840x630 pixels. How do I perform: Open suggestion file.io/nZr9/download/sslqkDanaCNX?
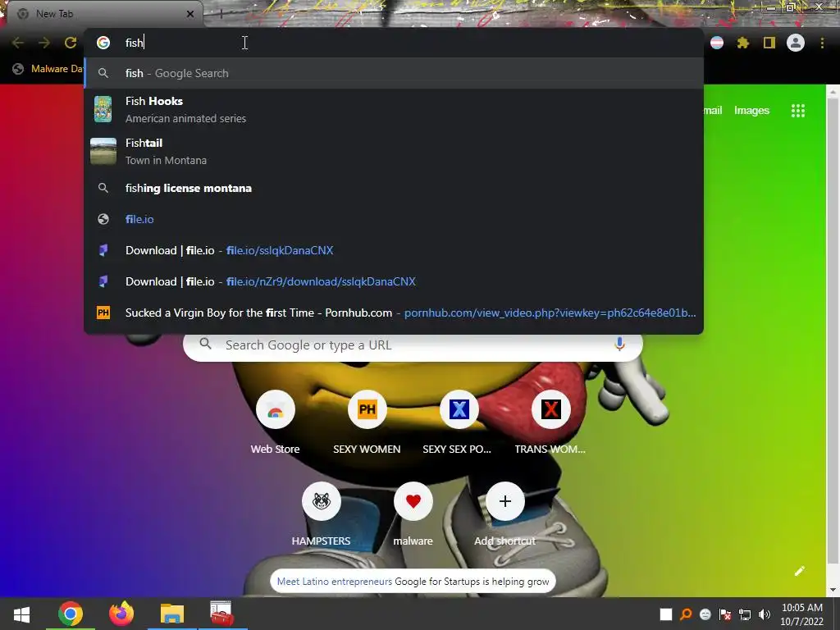(394, 281)
